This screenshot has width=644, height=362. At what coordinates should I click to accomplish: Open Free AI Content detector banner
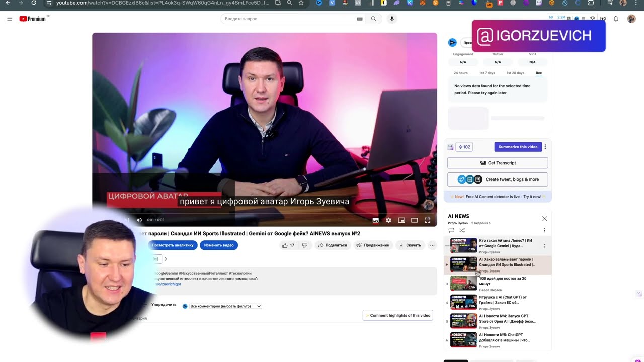[498, 197]
